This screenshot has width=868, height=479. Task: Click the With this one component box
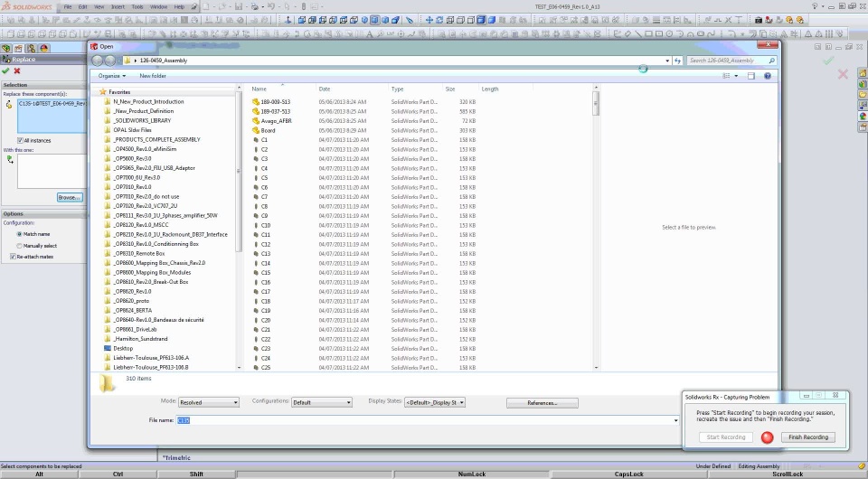click(51, 171)
